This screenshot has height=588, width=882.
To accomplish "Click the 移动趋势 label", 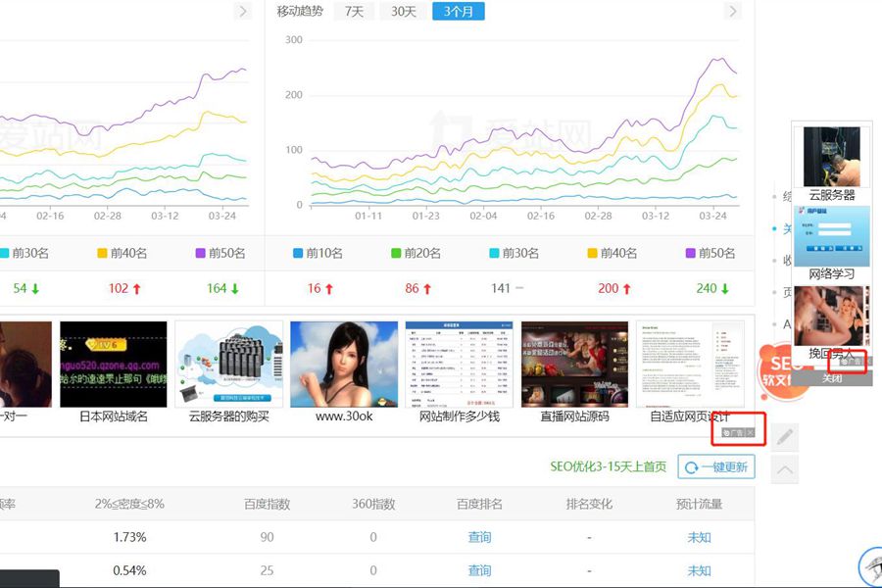I will (300, 11).
